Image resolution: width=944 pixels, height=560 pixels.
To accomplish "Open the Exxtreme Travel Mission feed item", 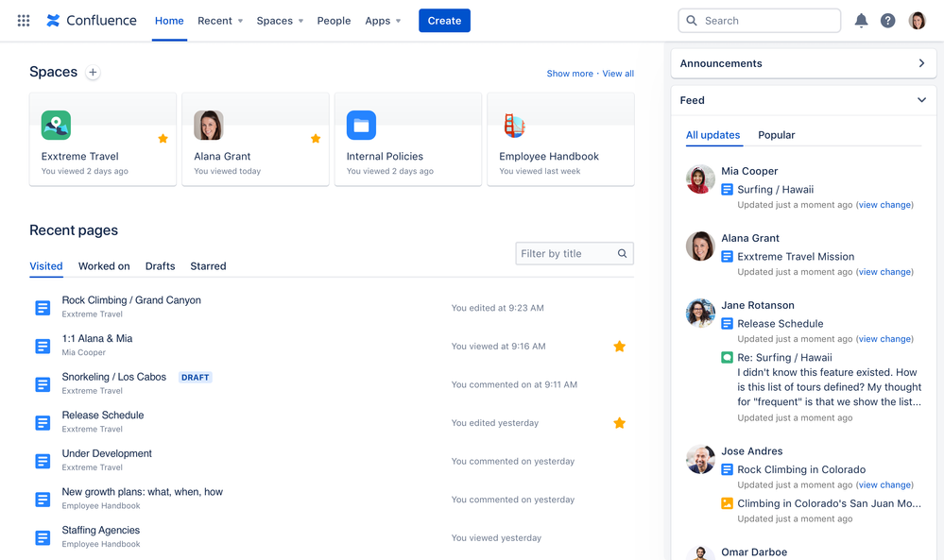I will point(796,256).
